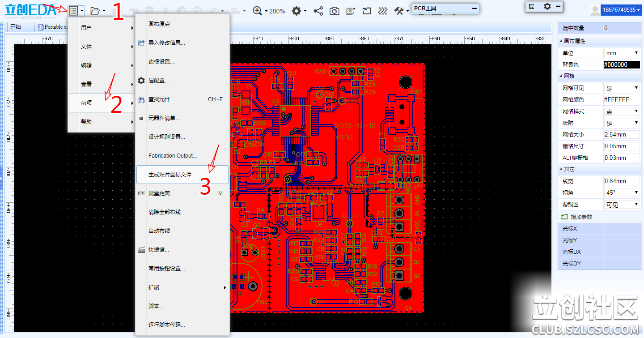Viewport: 644px width, 338px height.
Task: Select 自动布线 entry
Action: pyautogui.click(x=182, y=231)
